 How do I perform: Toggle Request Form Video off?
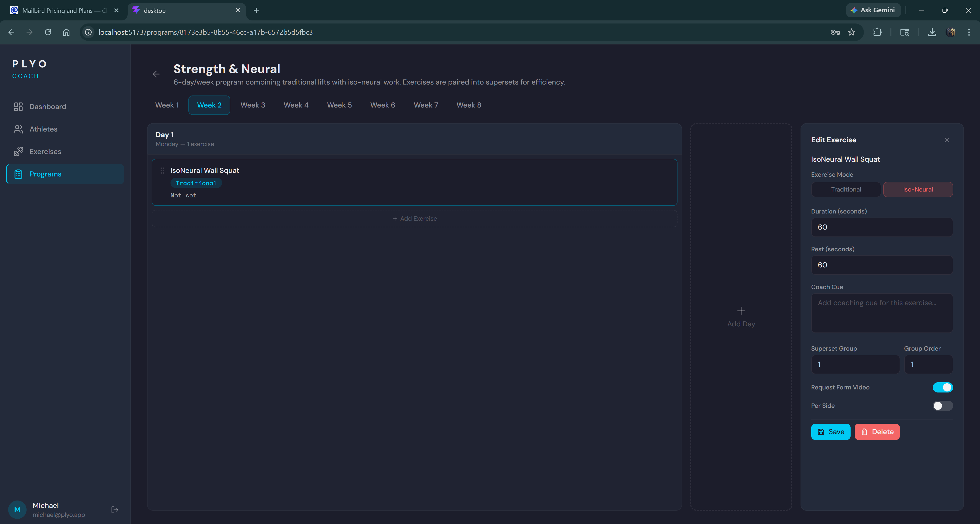coord(943,387)
